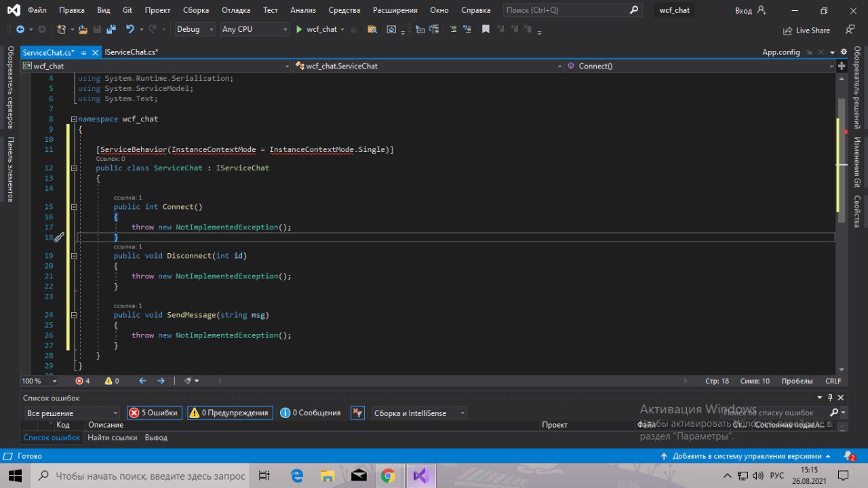Click the Undo arrow icon
This screenshot has height=488, width=868.
click(x=130, y=30)
